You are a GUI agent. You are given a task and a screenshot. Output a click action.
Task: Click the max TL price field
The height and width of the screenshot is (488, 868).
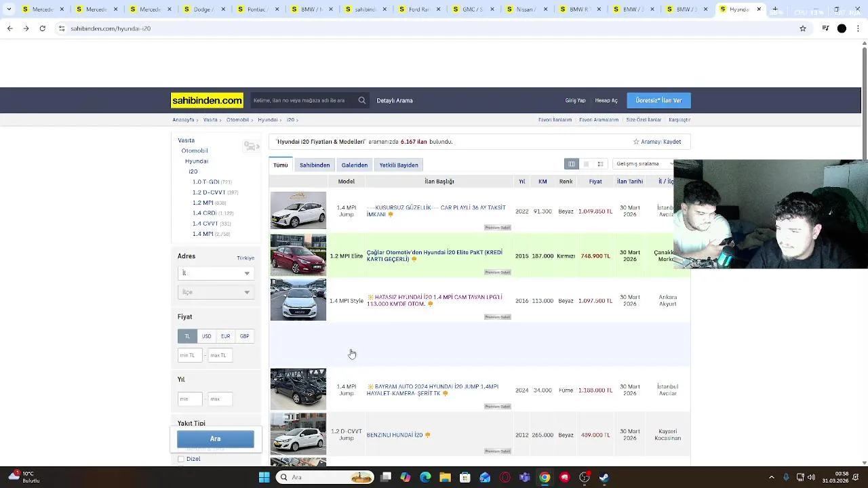coord(220,355)
